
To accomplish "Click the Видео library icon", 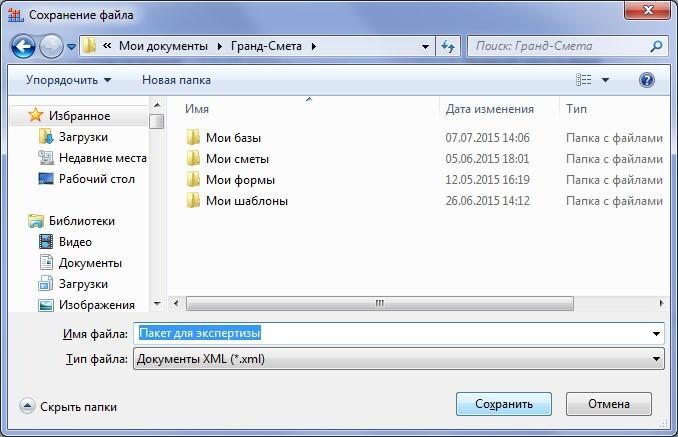I will [46, 242].
